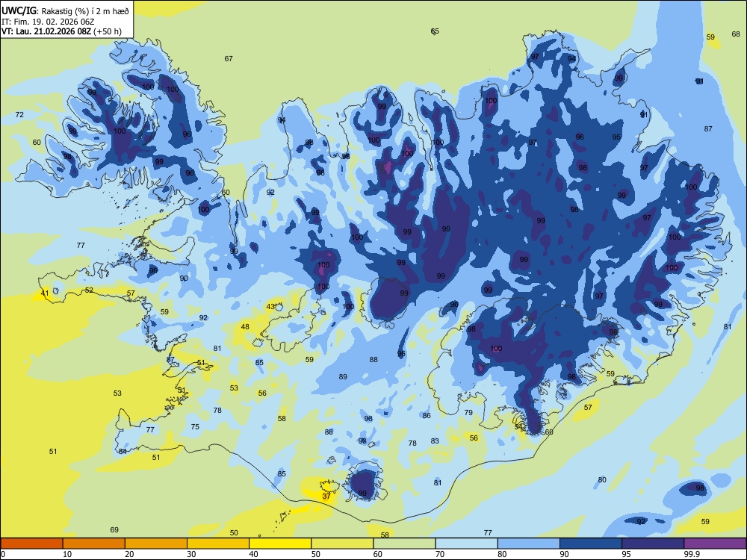The image size is (747, 560).
Task: Click the 0–10 dark orange legend swatch
Action: tap(31, 544)
